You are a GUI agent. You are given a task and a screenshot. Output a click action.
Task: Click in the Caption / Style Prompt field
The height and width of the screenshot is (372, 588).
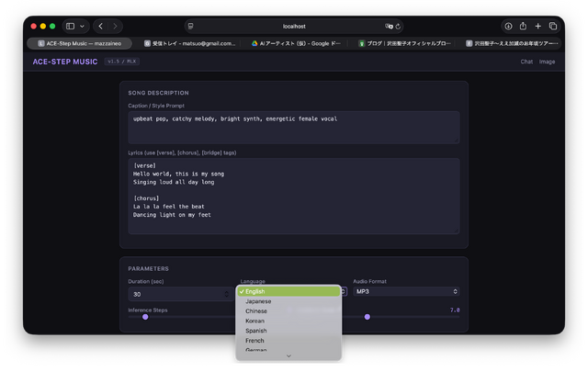point(294,127)
